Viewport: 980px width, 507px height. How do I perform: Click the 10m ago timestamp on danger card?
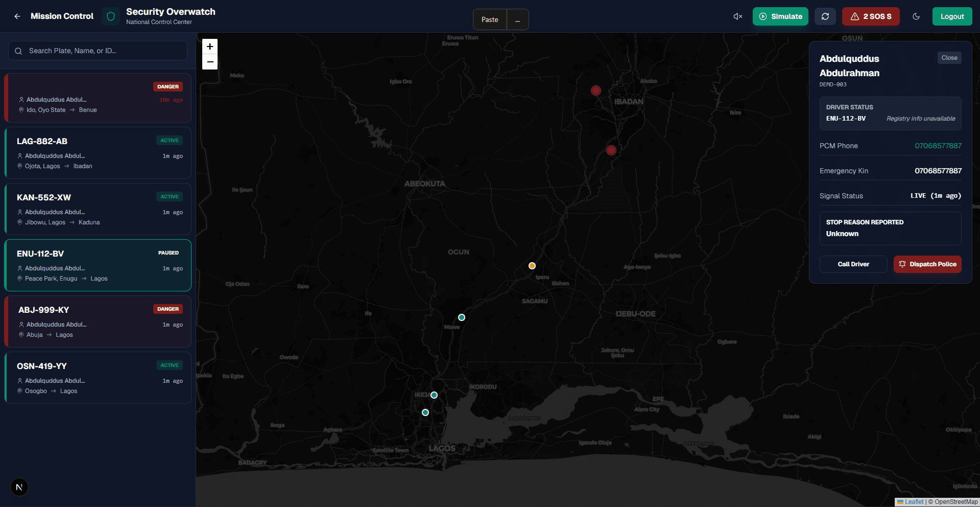coord(171,100)
